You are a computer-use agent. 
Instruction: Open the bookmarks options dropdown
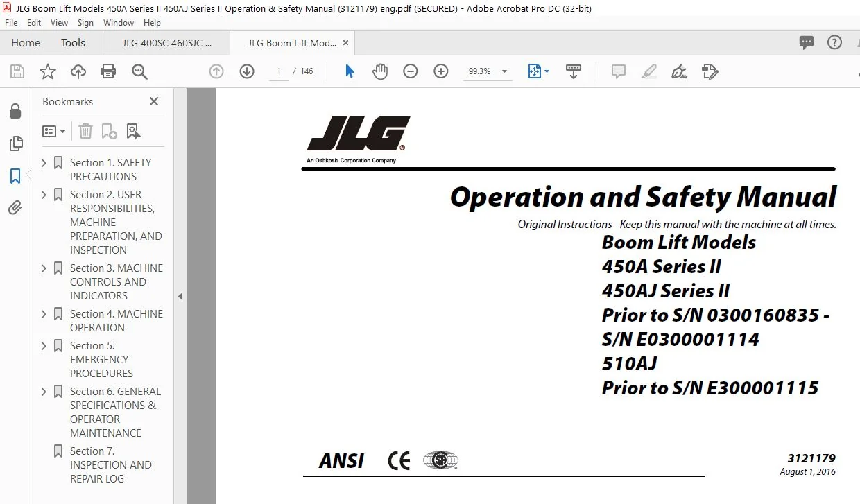pyautogui.click(x=53, y=131)
